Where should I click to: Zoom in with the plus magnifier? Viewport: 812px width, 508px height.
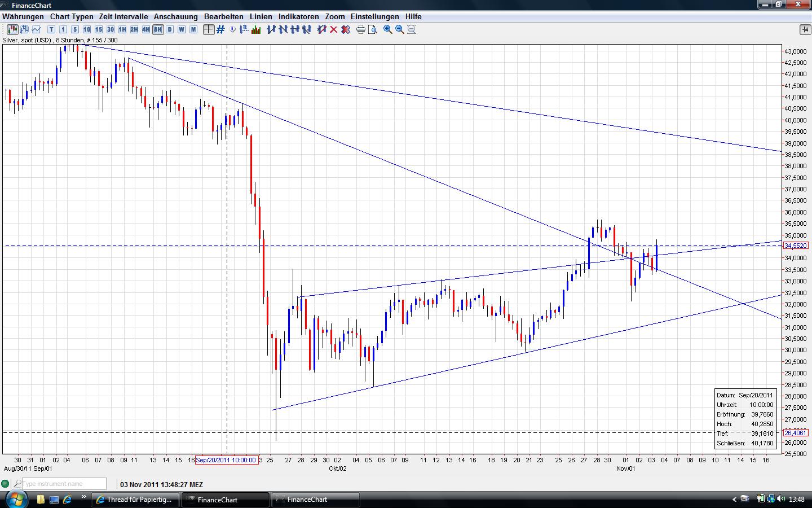click(x=388, y=29)
